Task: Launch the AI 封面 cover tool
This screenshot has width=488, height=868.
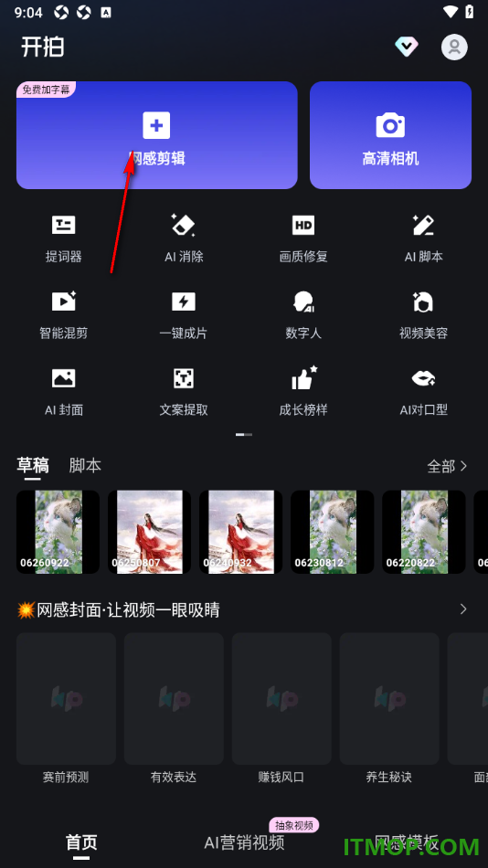Action: click(64, 392)
